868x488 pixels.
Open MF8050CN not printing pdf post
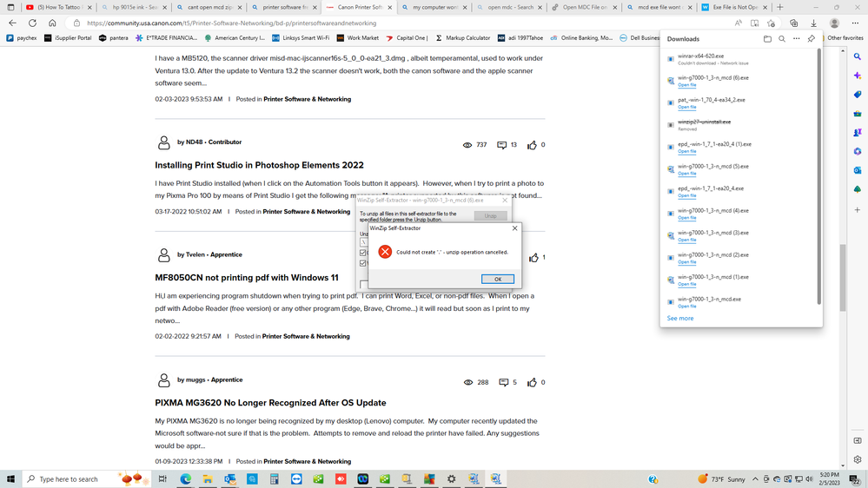(247, 277)
